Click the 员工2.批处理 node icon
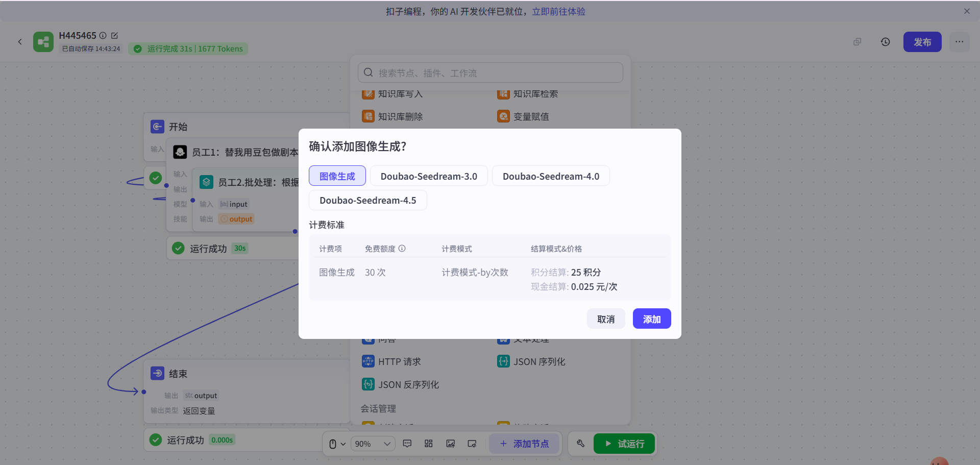This screenshot has height=465, width=980. pyautogui.click(x=206, y=182)
